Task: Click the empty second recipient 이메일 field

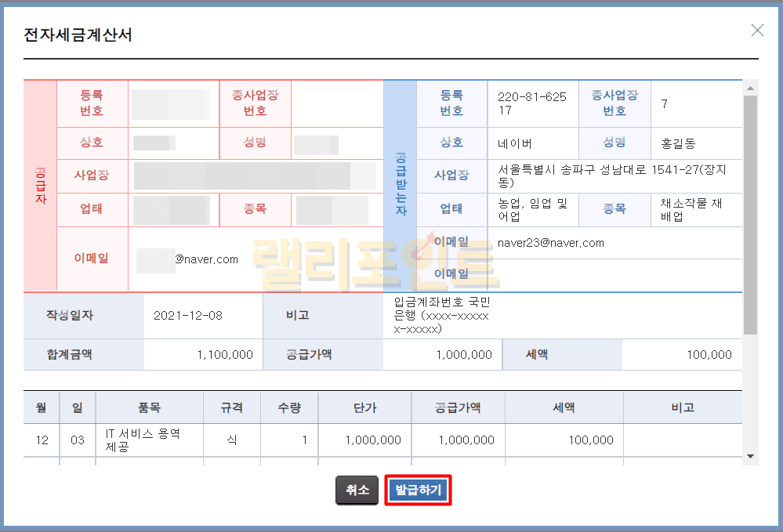Action: [614, 274]
